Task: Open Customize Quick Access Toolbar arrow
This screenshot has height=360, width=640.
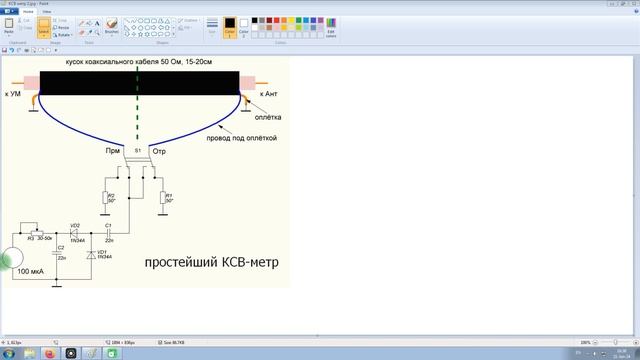Action: 56,50
